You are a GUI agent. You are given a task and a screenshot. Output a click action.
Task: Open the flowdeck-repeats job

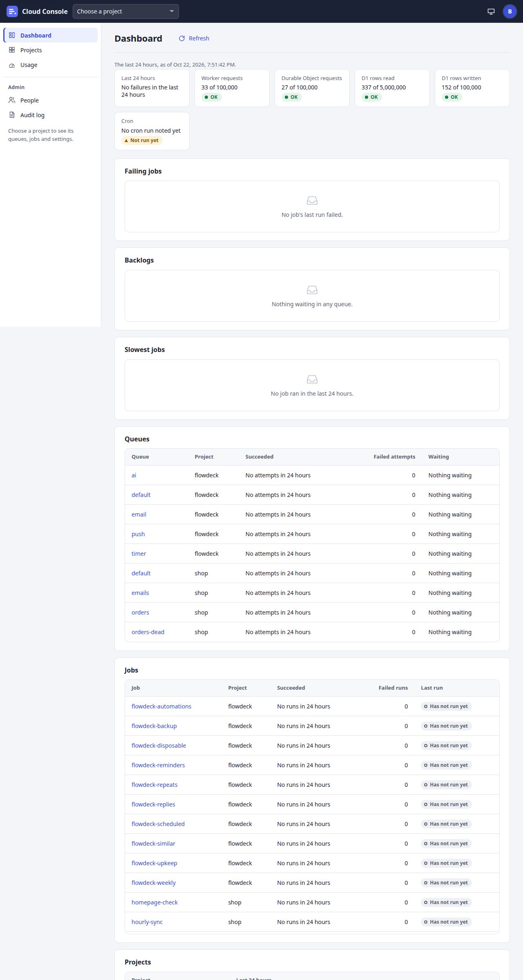[154, 785]
